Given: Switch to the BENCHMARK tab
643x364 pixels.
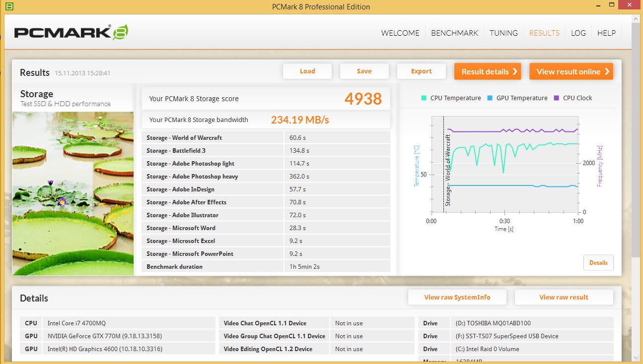Looking at the screenshot, I should (454, 33).
